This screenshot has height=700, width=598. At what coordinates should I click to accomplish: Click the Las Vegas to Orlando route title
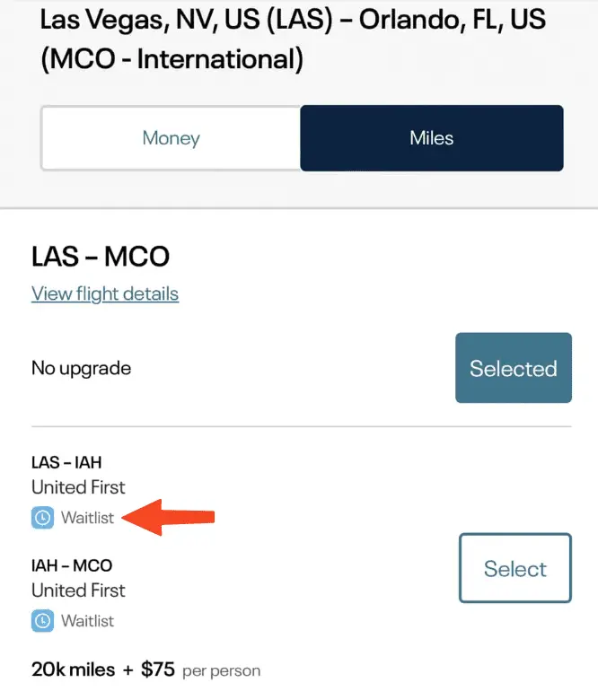[x=293, y=39]
